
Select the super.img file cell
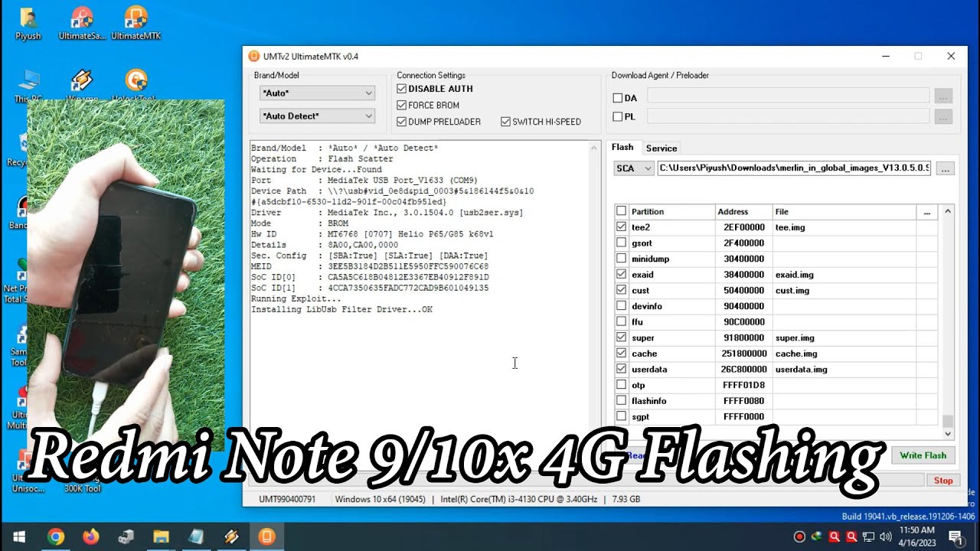pyautogui.click(x=844, y=337)
